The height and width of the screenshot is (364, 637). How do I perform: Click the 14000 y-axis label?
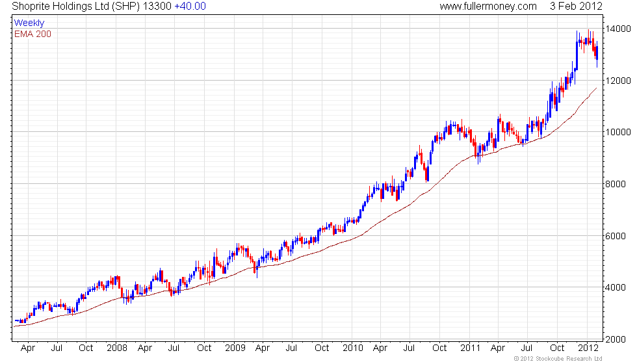(618, 29)
